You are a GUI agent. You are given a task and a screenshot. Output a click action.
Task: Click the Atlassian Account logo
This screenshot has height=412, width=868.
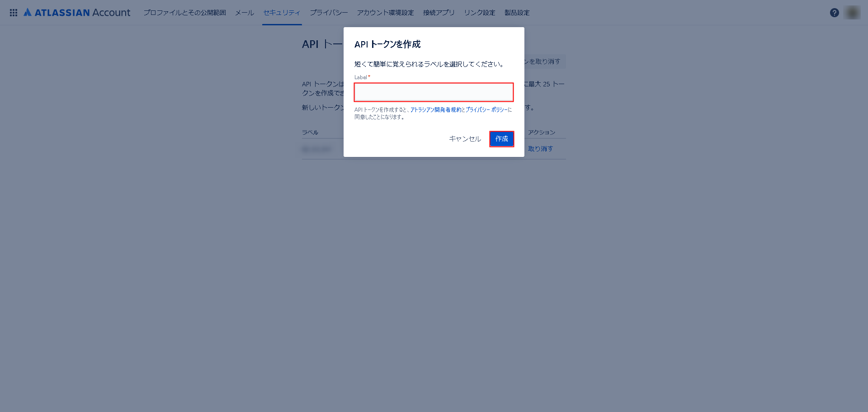click(x=77, y=13)
